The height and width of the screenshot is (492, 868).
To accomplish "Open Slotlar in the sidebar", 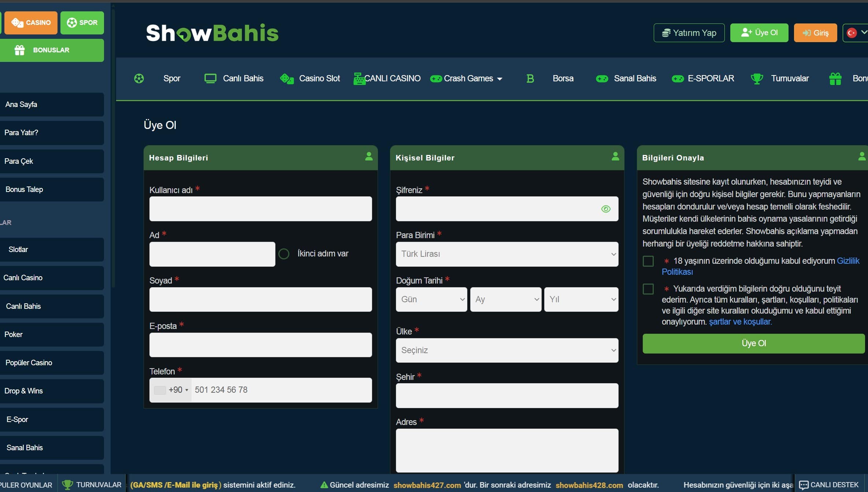I will pos(52,249).
